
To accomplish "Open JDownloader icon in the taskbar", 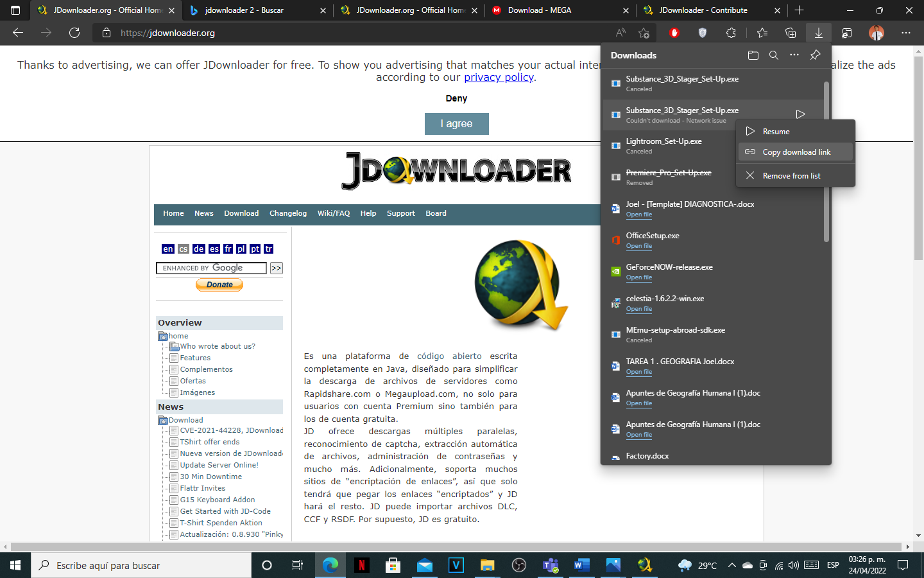I will click(x=645, y=565).
